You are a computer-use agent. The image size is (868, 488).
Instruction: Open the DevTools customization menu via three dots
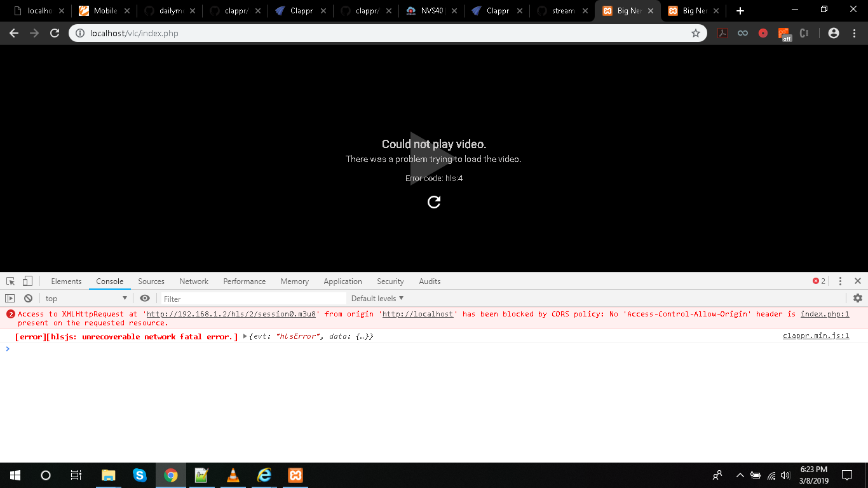(839, 281)
